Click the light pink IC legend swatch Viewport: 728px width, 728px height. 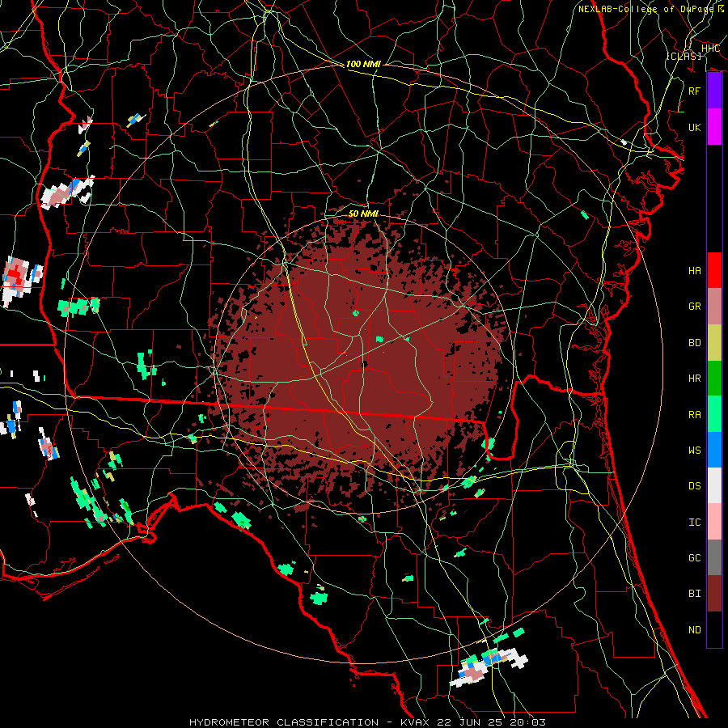pos(714,522)
